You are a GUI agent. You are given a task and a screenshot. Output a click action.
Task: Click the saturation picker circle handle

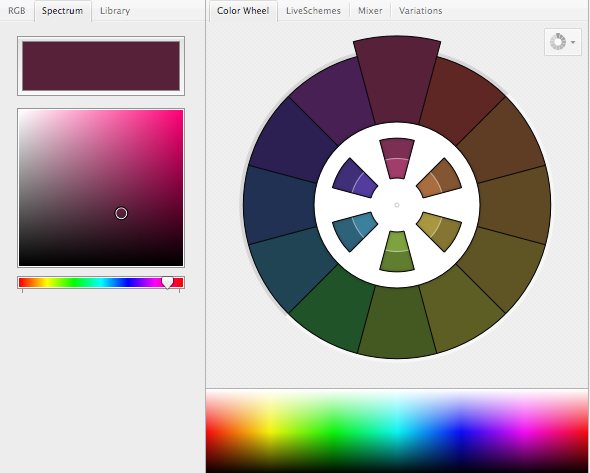tap(121, 213)
